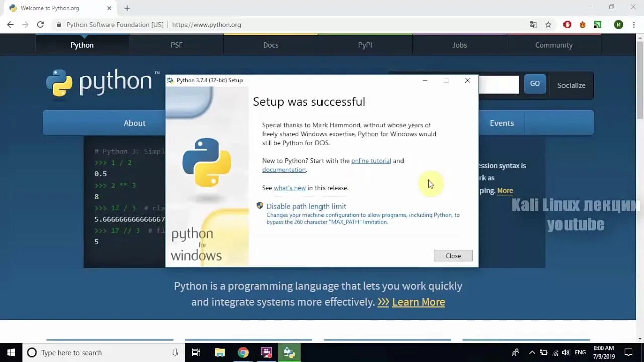644x362 pixels.
Task: Click the taskbar clock showing 8:00 AM
Action: (604, 352)
